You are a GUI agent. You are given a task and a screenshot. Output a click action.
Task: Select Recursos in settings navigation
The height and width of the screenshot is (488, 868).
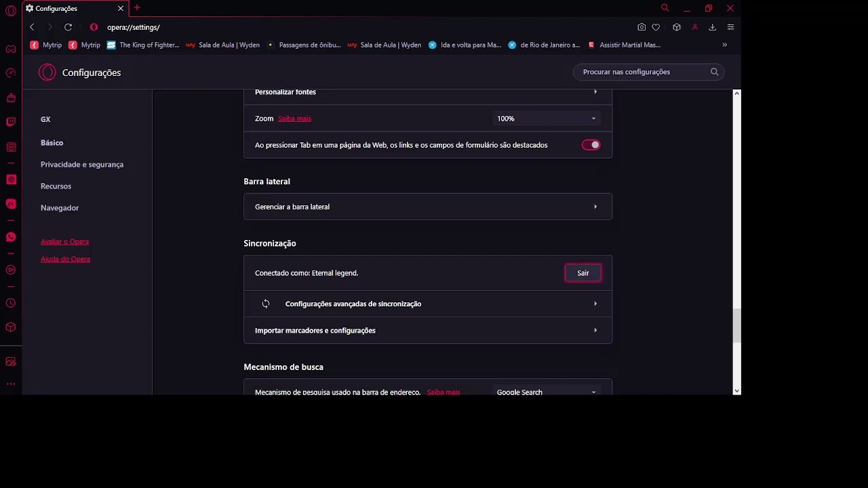(56, 186)
